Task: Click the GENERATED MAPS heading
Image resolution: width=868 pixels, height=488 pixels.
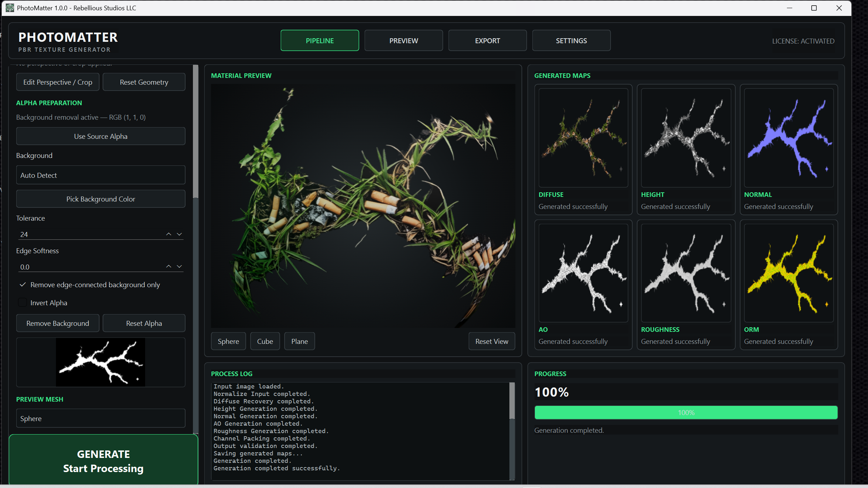Action: click(562, 76)
